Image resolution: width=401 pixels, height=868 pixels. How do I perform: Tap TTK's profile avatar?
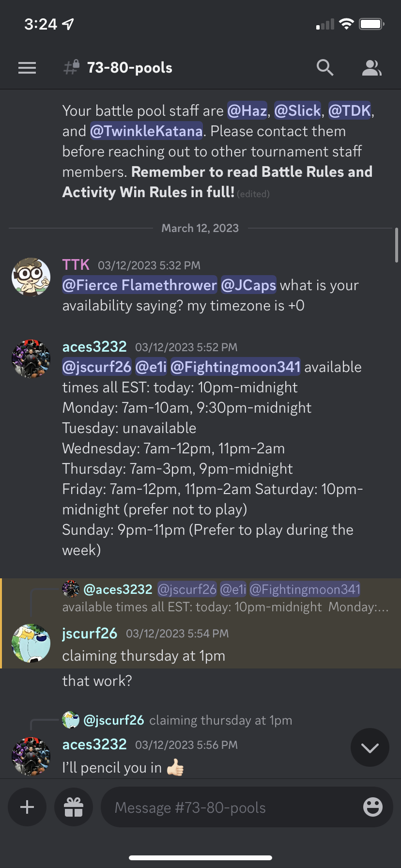click(31, 277)
